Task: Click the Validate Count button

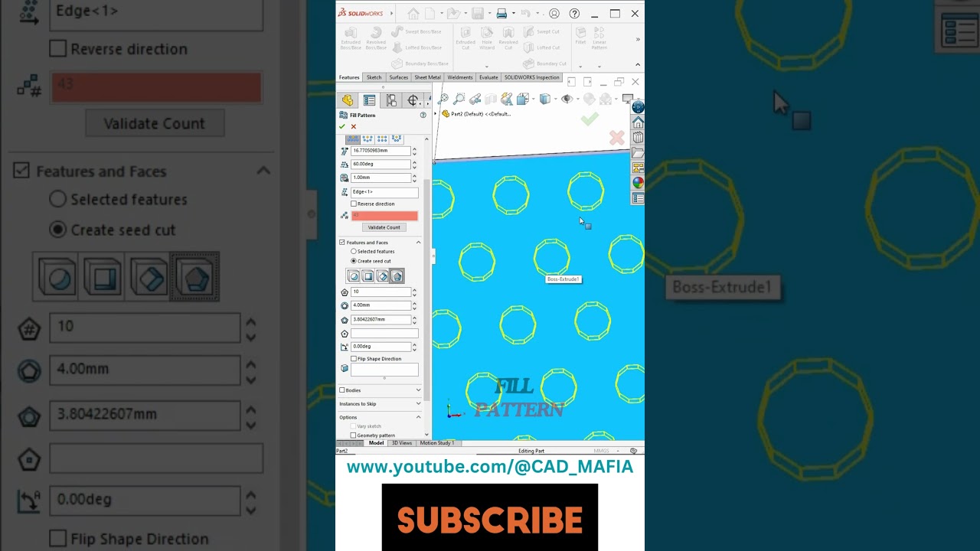Action: (x=384, y=227)
